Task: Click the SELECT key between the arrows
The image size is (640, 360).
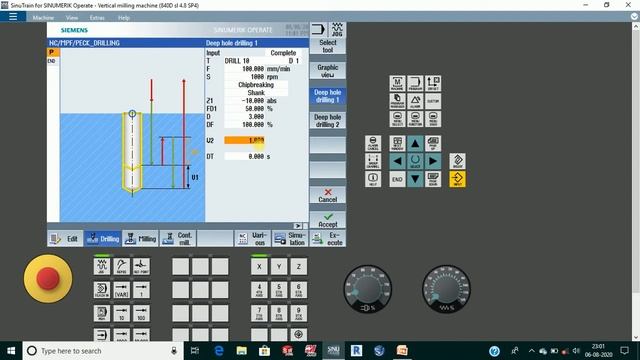Action: (x=415, y=161)
